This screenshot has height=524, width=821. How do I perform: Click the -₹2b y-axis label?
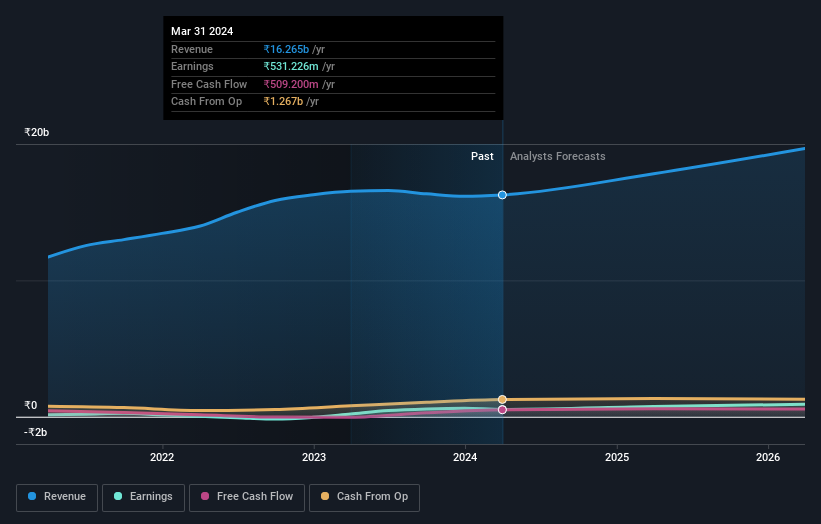(36, 432)
